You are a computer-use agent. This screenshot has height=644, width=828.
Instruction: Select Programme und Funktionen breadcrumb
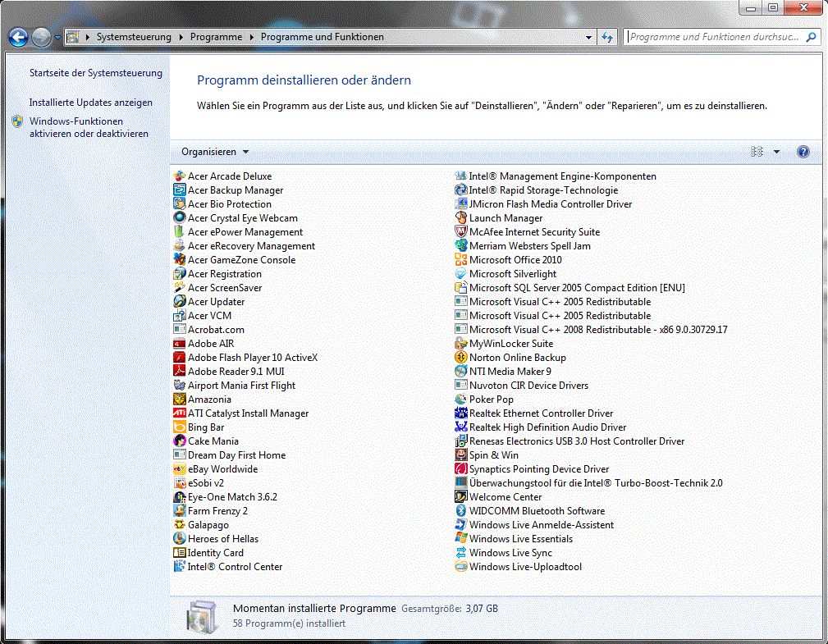pyautogui.click(x=323, y=37)
